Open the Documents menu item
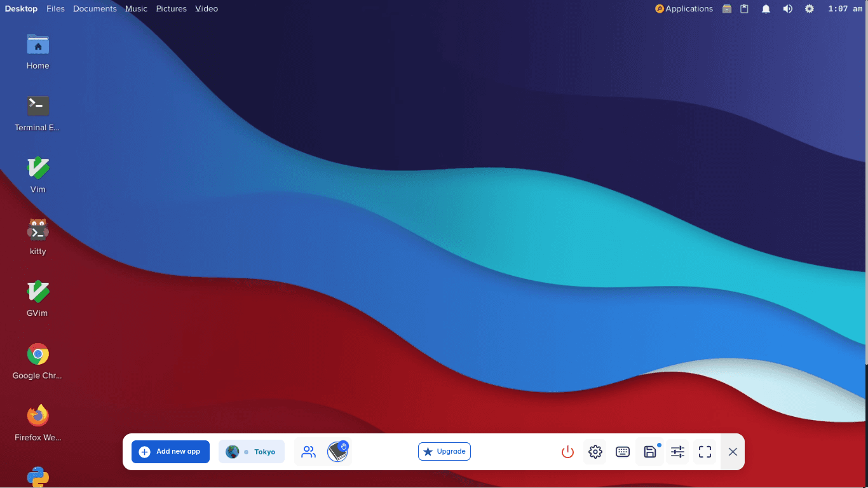This screenshot has height=488, width=868. (95, 9)
